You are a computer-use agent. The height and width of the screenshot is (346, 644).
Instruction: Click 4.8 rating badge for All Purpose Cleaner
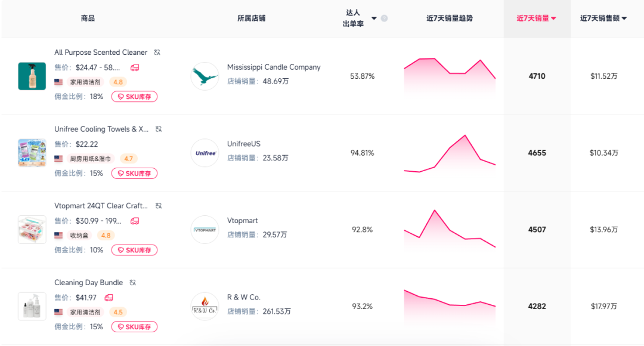coord(118,82)
